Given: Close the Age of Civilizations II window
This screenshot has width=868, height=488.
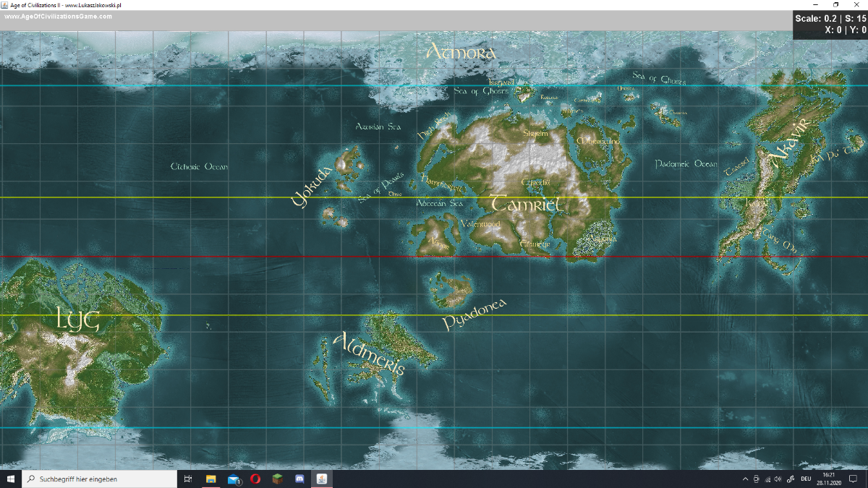Looking at the screenshot, I should point(857,4).
